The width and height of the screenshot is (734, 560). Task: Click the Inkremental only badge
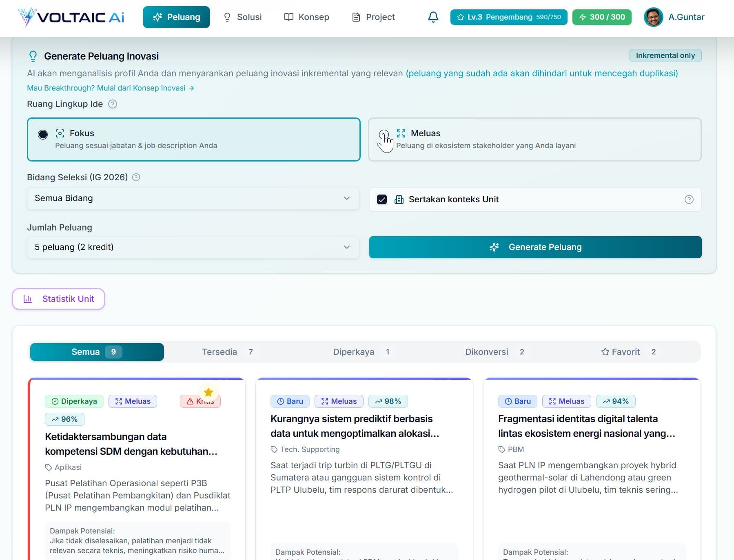(x=665, y=55)
